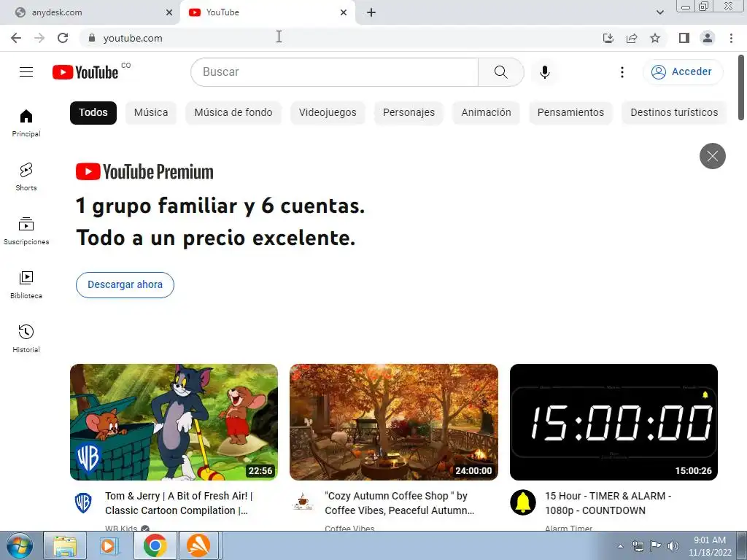Switch to the anydesk.com tab

point(90,12)
